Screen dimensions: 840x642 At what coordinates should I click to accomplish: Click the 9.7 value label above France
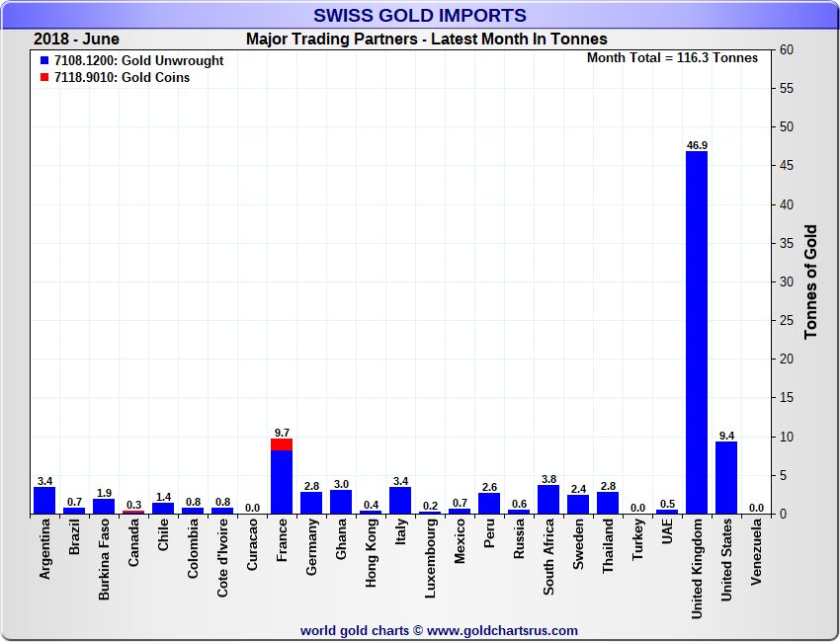click(x=282, y=433)
